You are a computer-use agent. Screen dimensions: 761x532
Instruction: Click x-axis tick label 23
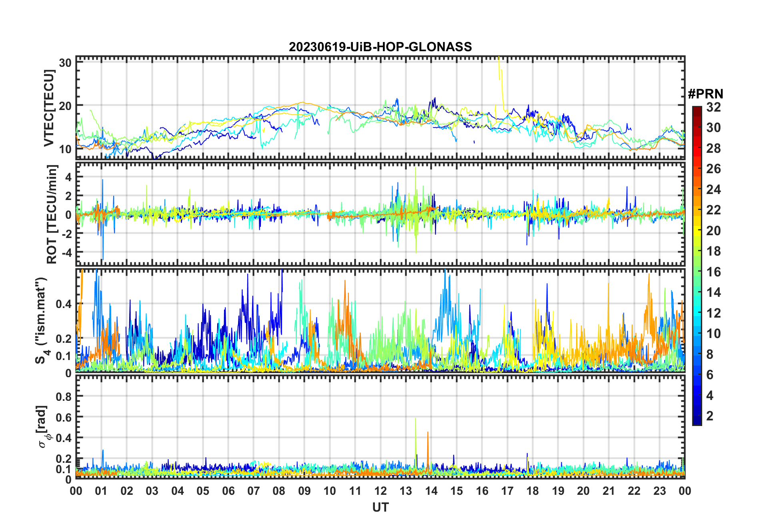click(x=659, y=491)
